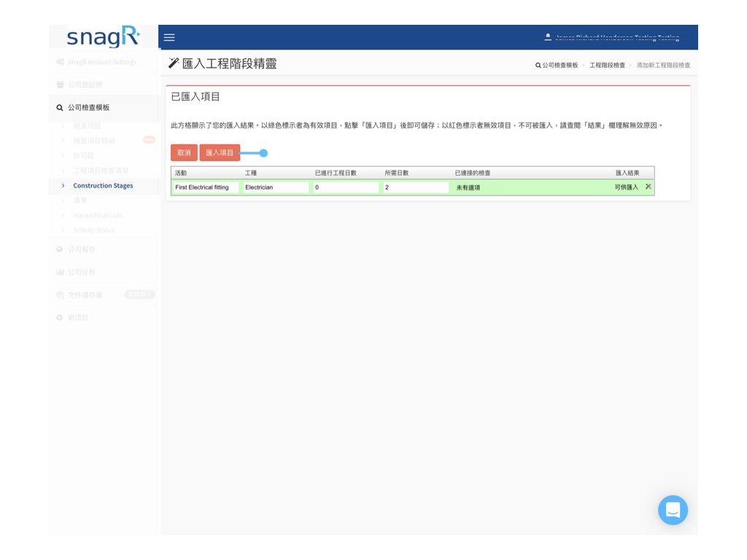Viewport: 747px width, 560px height.
Task: Open Activity Status submenu item
Action: pos(94,230)
